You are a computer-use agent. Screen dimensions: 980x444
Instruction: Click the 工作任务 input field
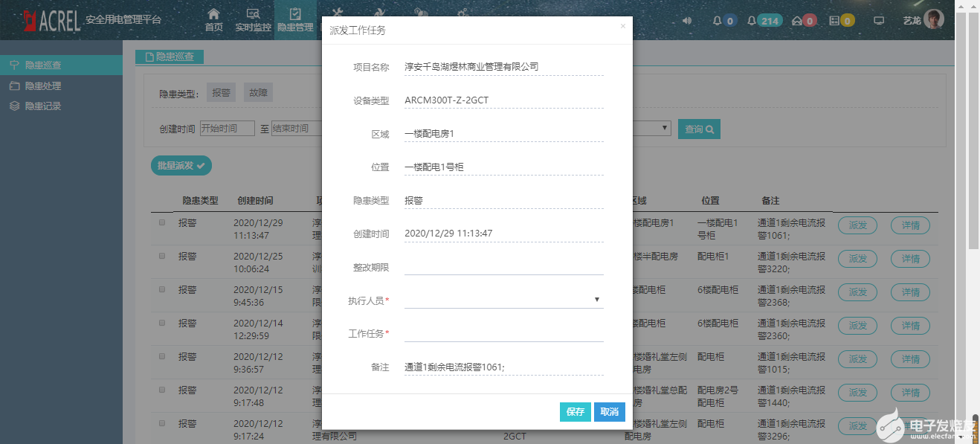pos(503,333)
